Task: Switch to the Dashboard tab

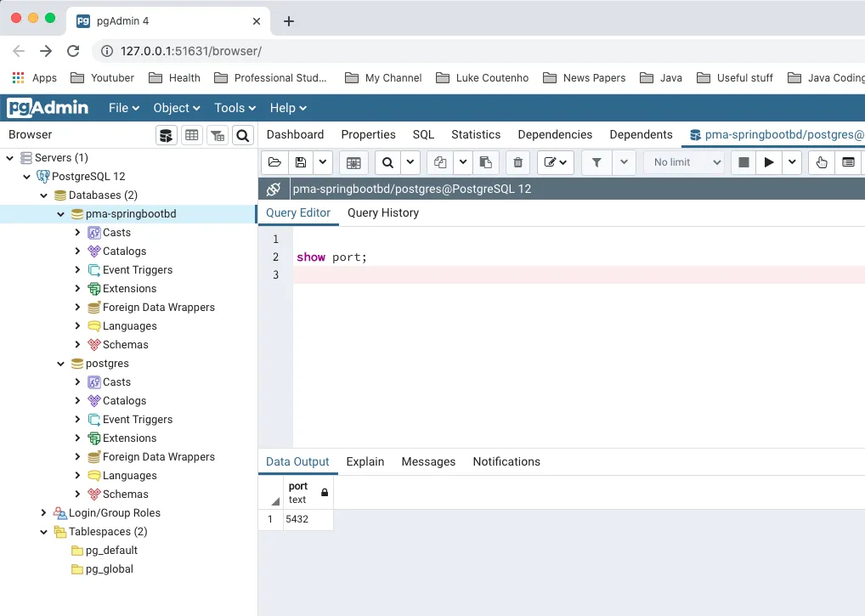Action: (295, 134)
